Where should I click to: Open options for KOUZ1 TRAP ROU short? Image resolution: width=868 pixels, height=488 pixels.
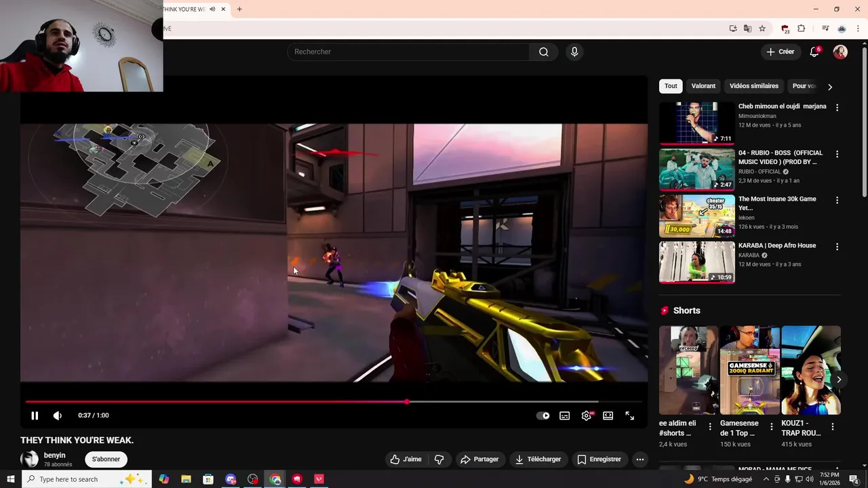point(833,427)
